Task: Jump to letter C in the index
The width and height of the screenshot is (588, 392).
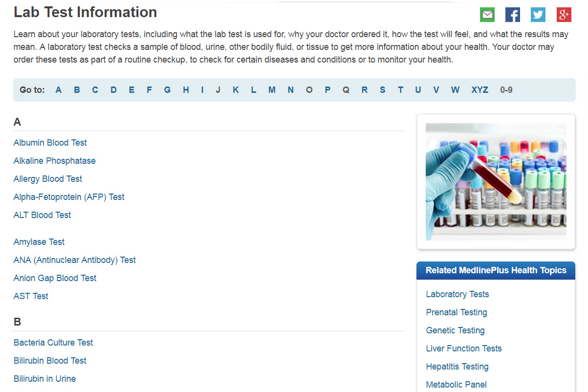Action: 95,90
